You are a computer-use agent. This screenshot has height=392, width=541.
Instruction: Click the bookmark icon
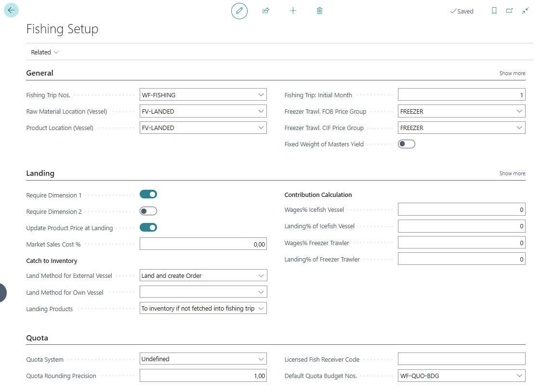494,11
